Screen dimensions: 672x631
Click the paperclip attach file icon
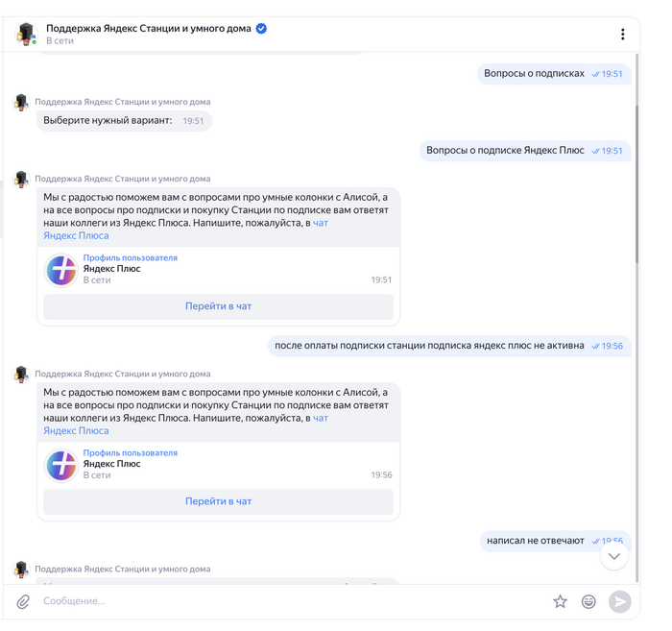24,601
